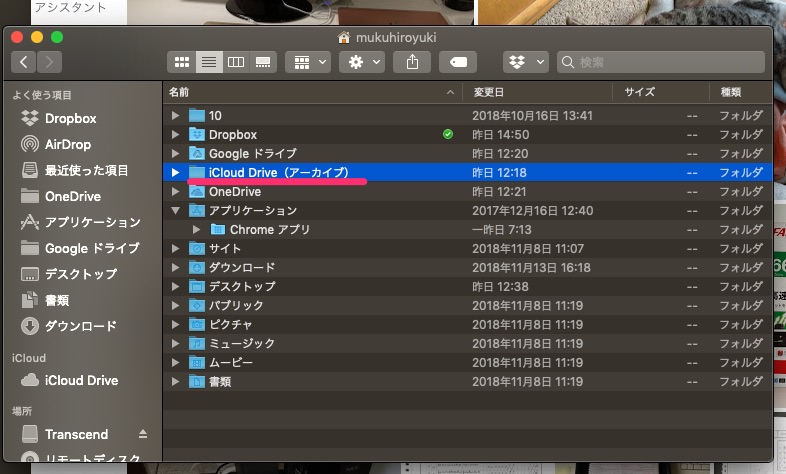Viewport: 786px width, 474px height.
Task: Select the ミュージック folder icon
Action: tap(197, 344)
